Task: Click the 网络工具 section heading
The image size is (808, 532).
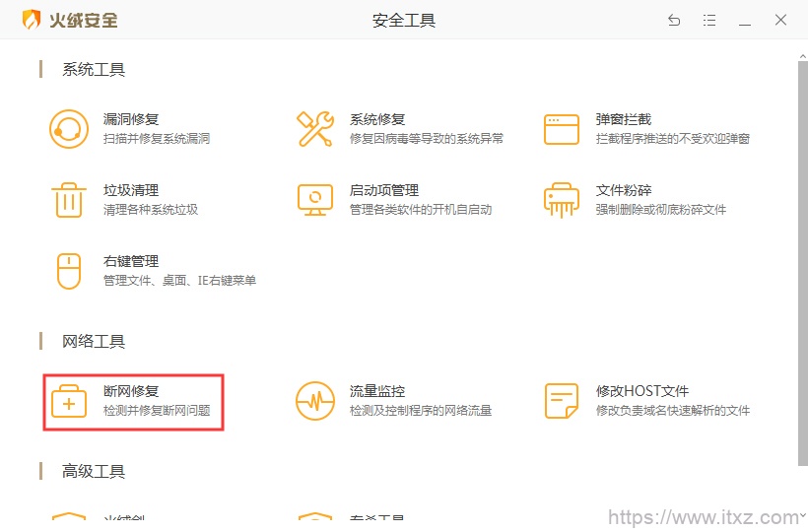Action: [x=94, y=342]
